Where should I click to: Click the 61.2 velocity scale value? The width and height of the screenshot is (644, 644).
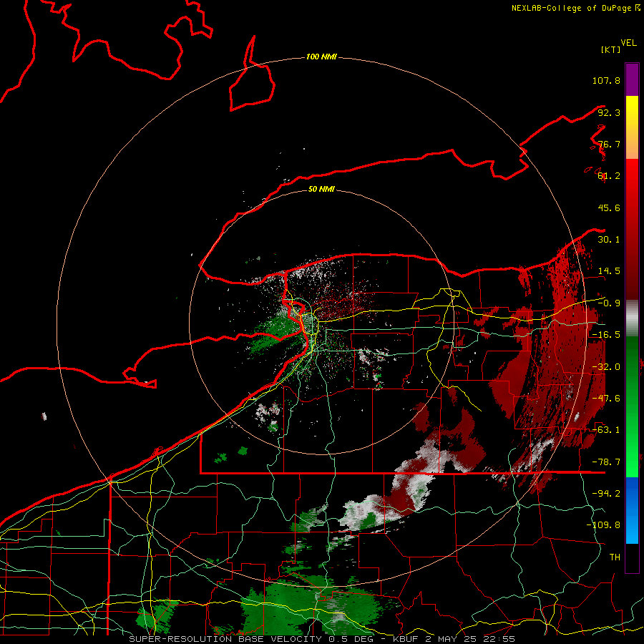pos(609,176)
